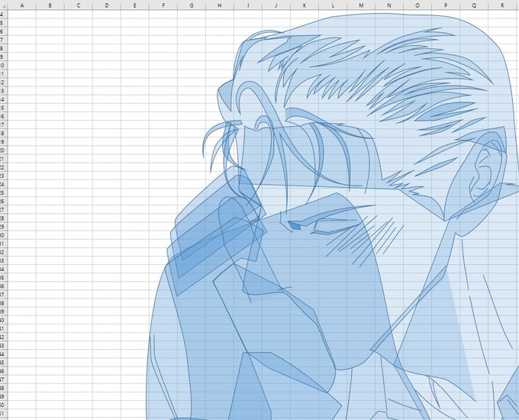This screenshot has width=519, height=420.
Task: Select column O header
Action: 417,5
